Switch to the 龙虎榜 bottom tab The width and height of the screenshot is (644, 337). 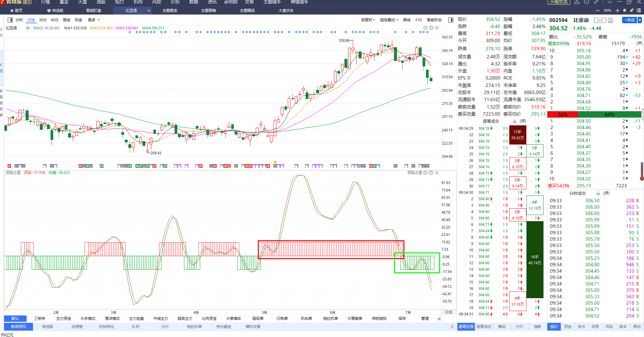click(77, 327)
